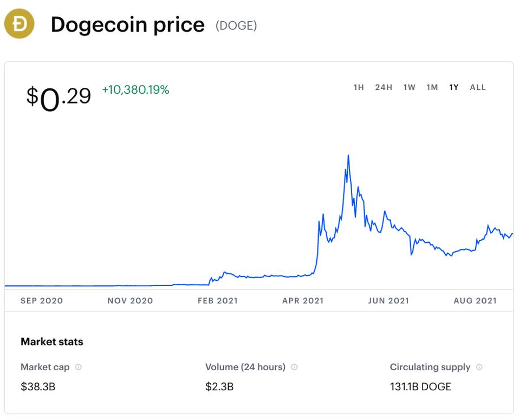Open Circulating supply info icon

479,367
